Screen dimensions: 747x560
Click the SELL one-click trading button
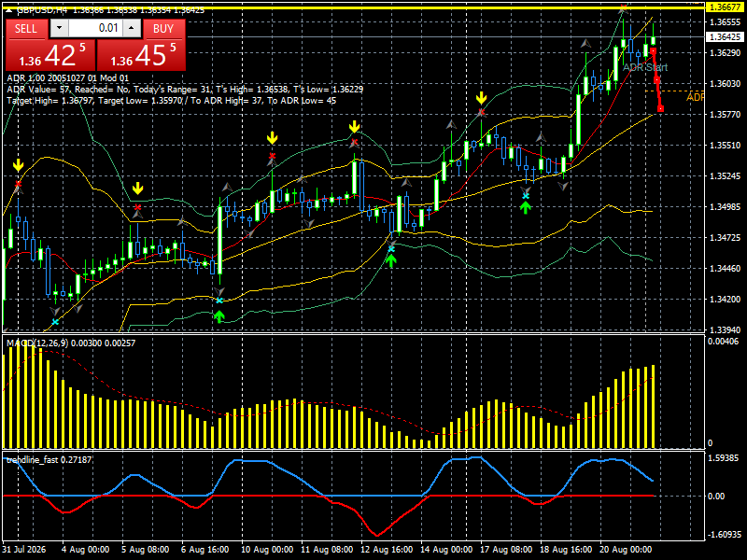[x=27, y=29]
